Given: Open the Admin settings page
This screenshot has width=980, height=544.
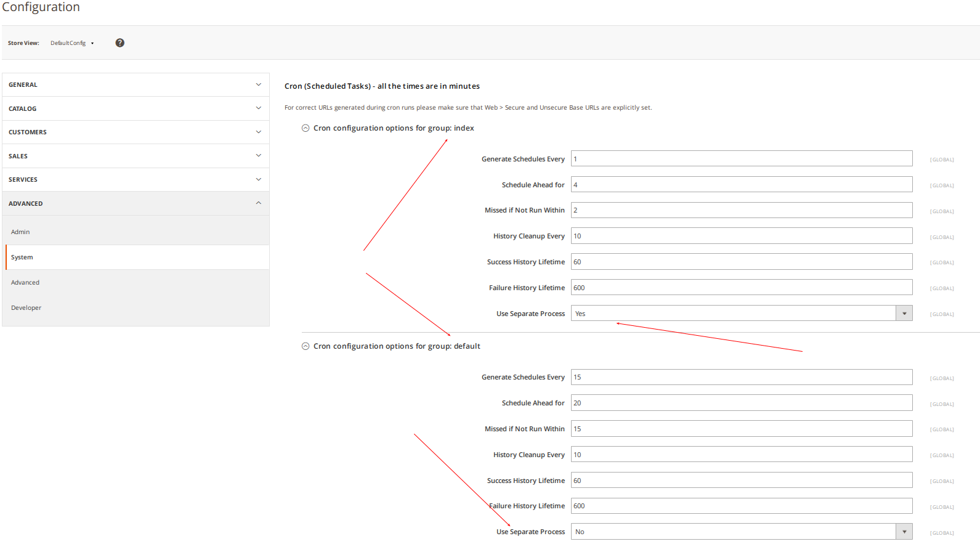Looking at the screenshot, I should click(x=20, y=232).
